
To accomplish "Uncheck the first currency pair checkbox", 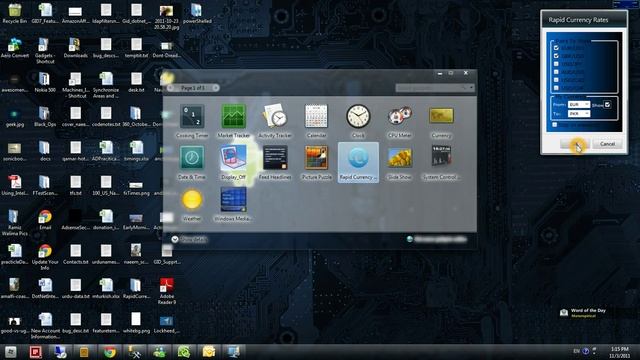I will click(x=556, y=48).
